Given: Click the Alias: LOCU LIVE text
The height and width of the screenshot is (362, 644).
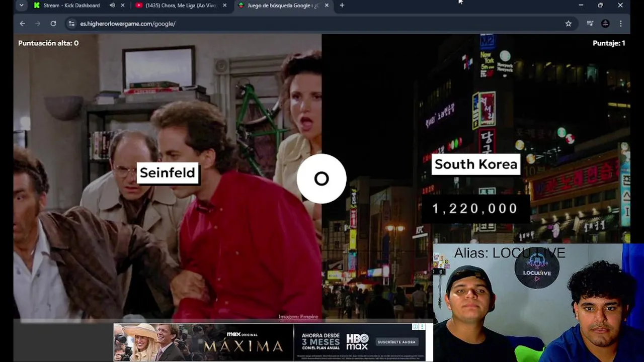Looking at the screenshot, I should pos(510,253).
